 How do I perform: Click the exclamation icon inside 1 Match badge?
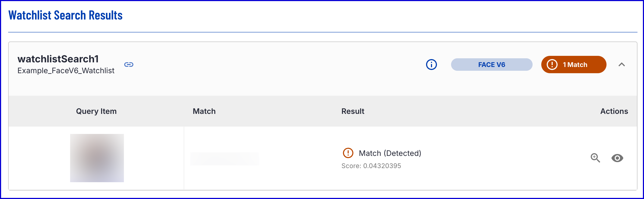(x=552, y=65)
